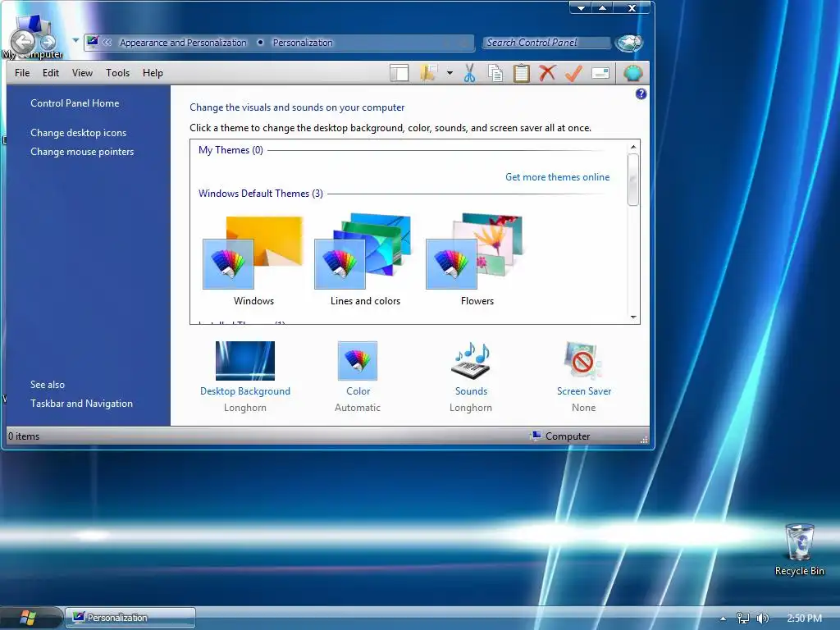Open the File menu

(x=22, y=73)
